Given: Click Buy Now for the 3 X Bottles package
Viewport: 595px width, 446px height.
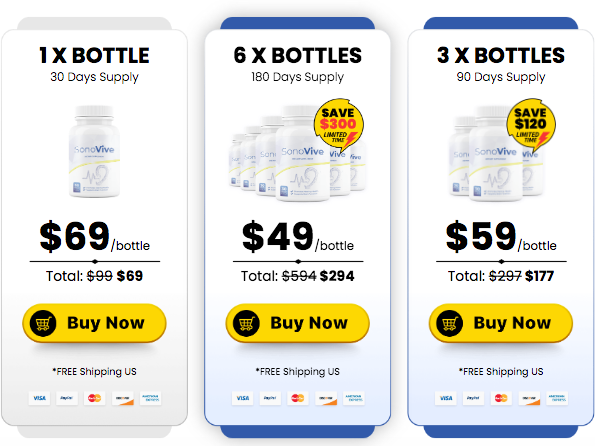Looking at the screenshot, I should [501, 323].
